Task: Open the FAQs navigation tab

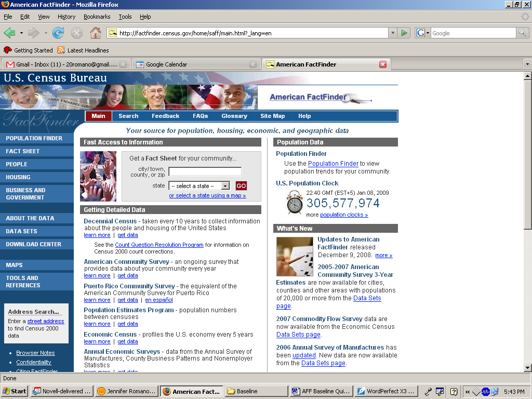Action: (x=200, y=116)
